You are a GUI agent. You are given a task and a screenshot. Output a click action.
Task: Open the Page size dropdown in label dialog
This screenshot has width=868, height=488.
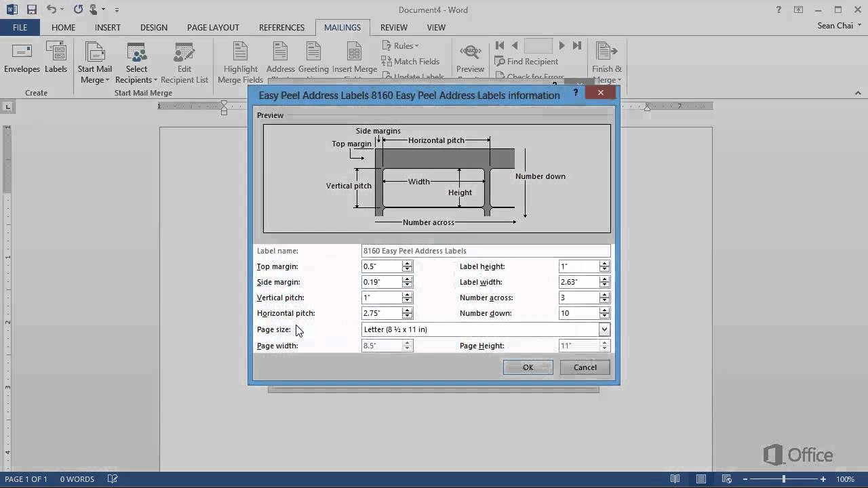[603, 329]
